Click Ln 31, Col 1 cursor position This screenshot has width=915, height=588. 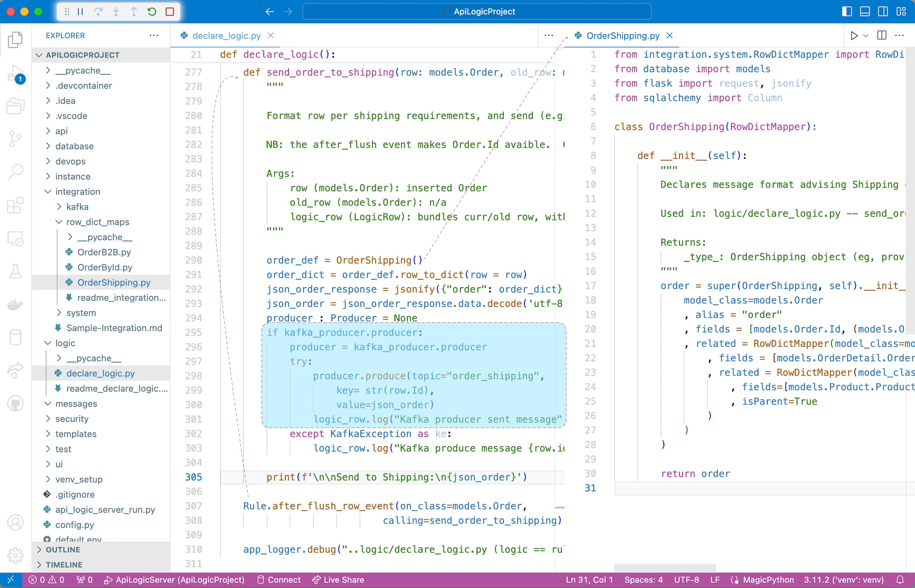pyautogui.click(x=589, y=580)
